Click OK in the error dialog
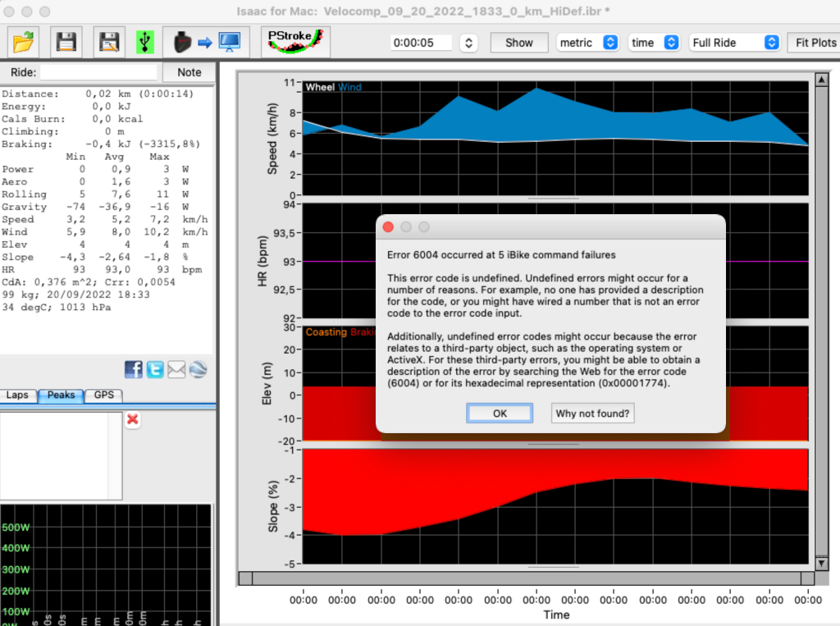840x626 pixels. [x=500, y=414]
